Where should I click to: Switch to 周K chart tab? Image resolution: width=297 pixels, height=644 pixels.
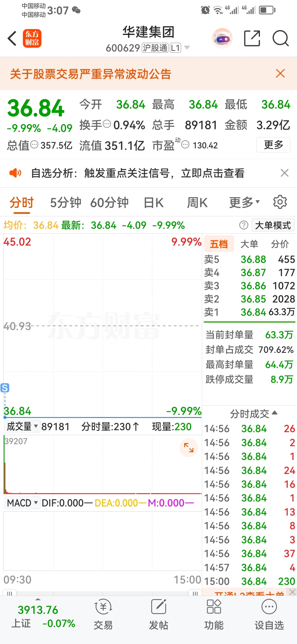pyautogui.click(x=197, y=203)
